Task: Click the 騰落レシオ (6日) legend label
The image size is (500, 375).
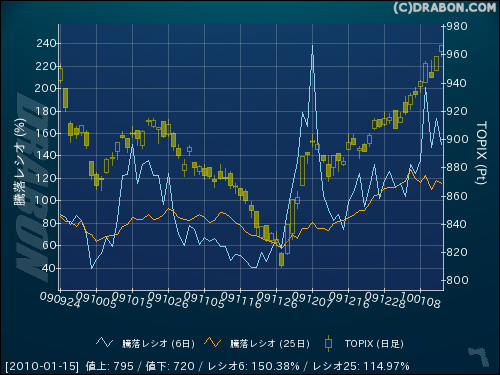Action: pyautogui.click(x=158, y=344)
